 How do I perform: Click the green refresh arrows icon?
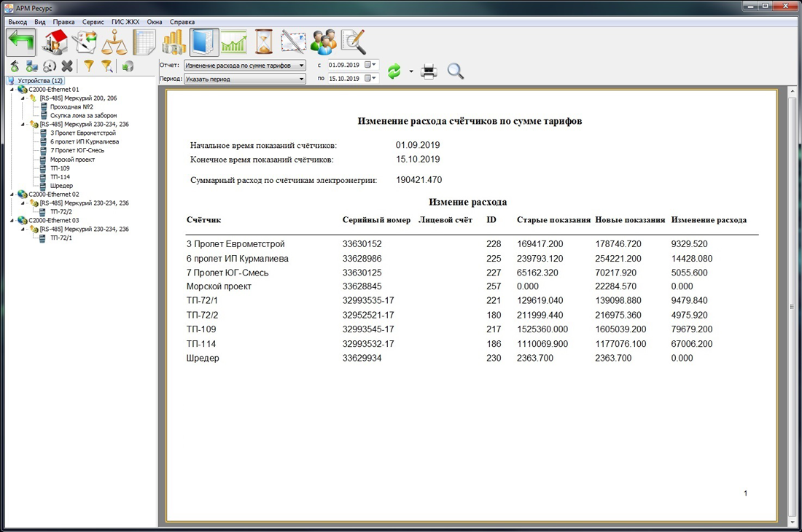(394, 71)
